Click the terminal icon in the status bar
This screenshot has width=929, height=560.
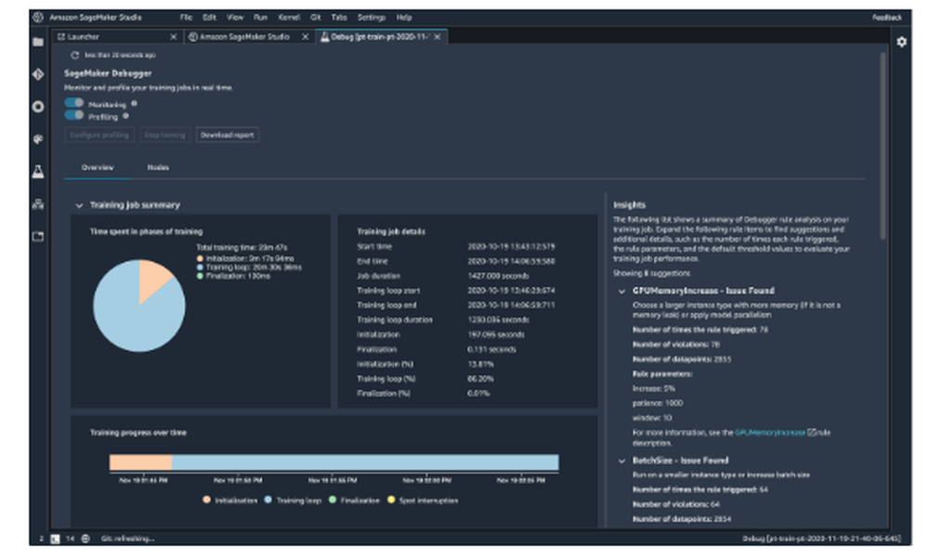pyautogui.click(x=55, y=539)
